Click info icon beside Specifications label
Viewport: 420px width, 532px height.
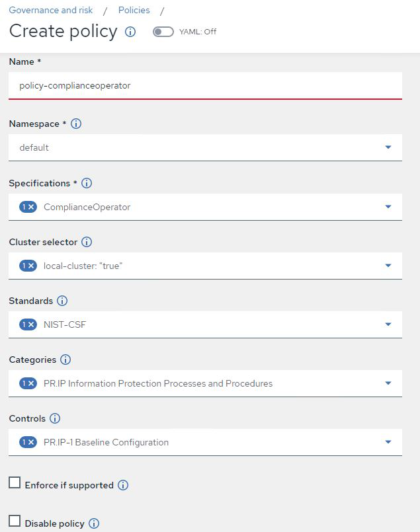coord(87,183)
